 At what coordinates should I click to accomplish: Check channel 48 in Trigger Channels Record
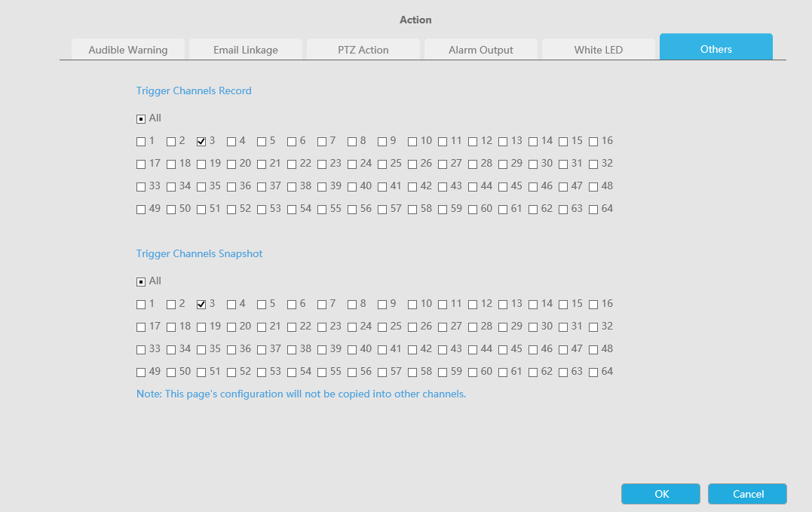(x=593, y=188)
